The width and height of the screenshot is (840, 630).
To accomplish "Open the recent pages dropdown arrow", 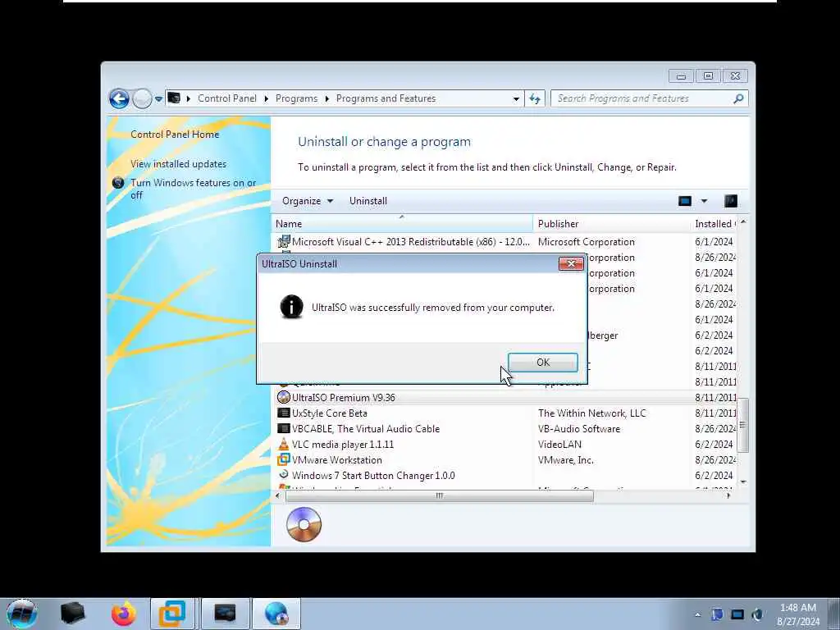I will (x=158, y=99).
